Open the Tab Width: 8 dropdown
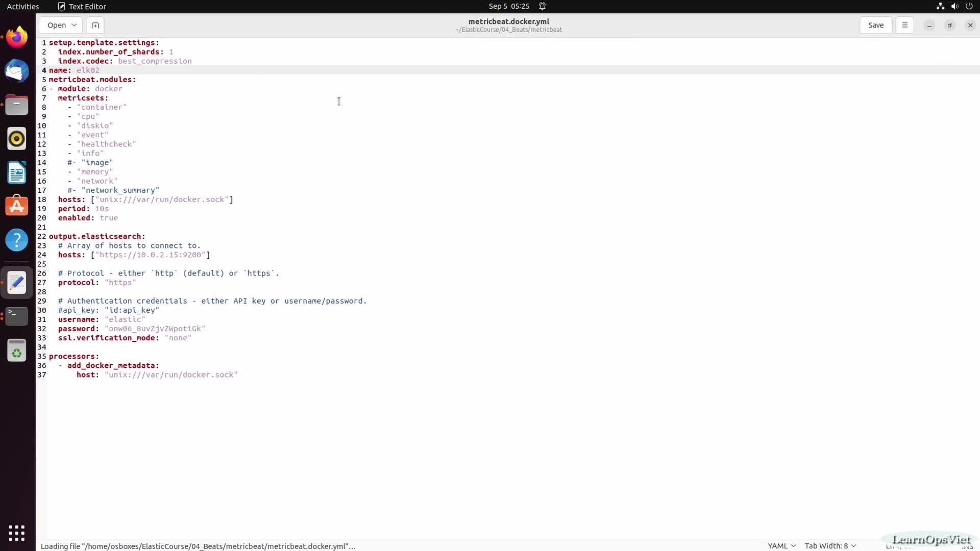The image size is (980, 551). pos(830,546)
